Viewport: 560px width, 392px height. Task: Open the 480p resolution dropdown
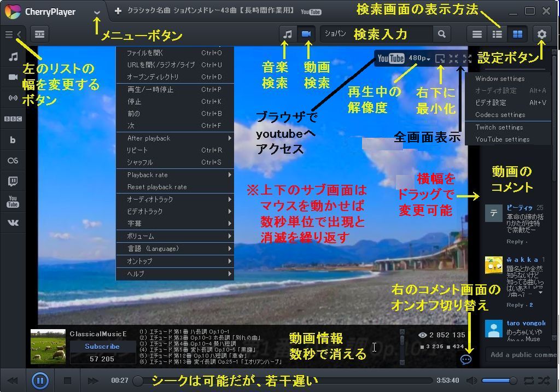(419, 58)
